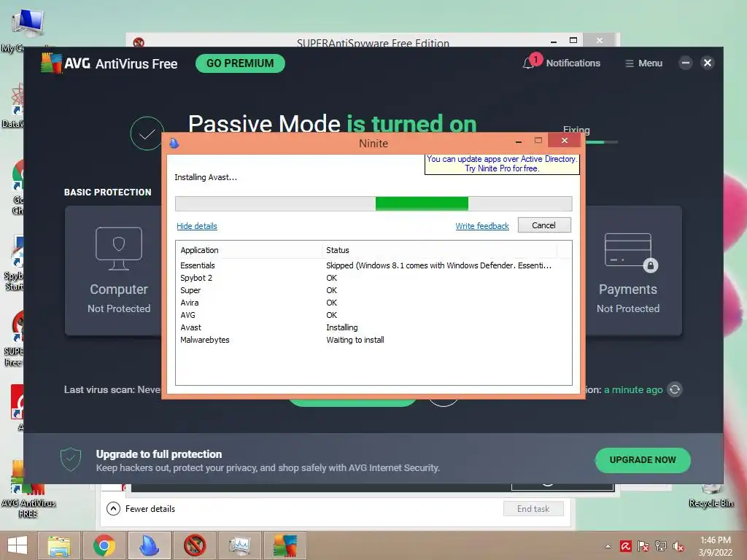
Task: Click End task in Task Manager
Action: [533, 508]
